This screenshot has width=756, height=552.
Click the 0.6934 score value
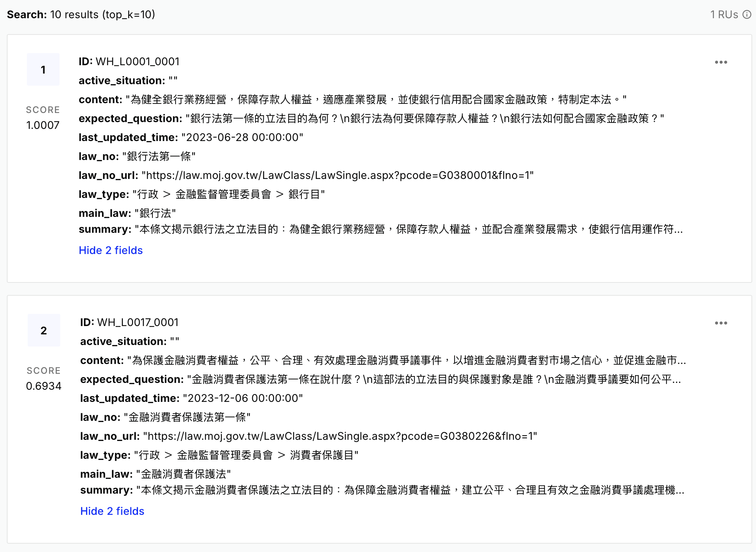pos(44,386)
